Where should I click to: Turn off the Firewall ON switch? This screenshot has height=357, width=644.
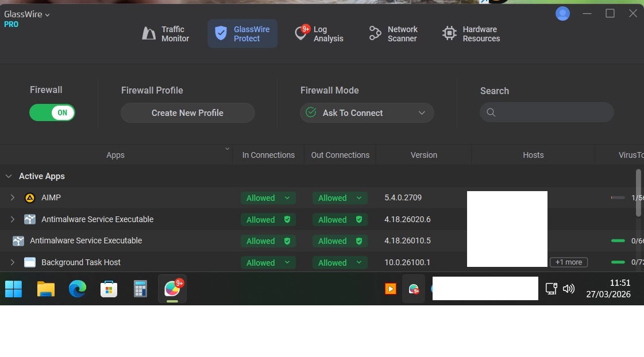[52, 113]
